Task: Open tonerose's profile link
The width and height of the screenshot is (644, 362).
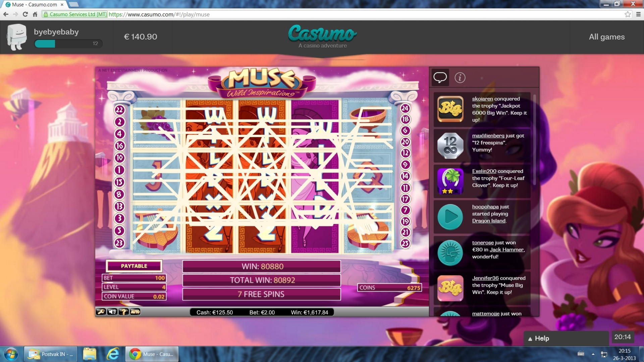Action: click(x=483, y=243)
